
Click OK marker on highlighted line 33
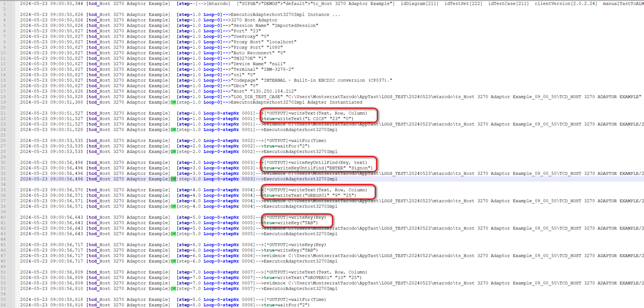173,179
